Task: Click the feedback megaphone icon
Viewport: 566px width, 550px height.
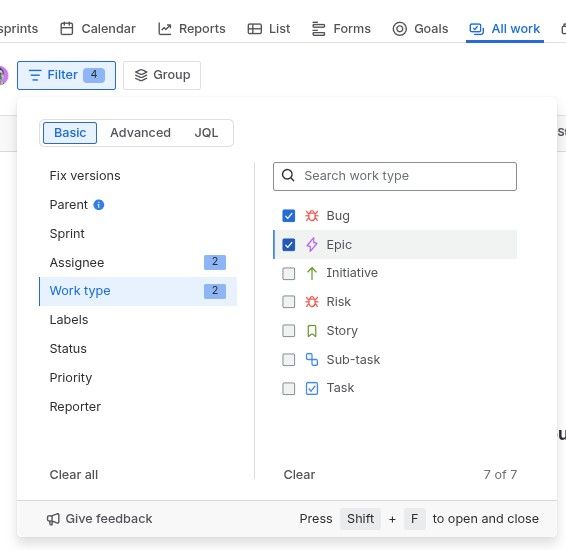Action: point(53,519)
